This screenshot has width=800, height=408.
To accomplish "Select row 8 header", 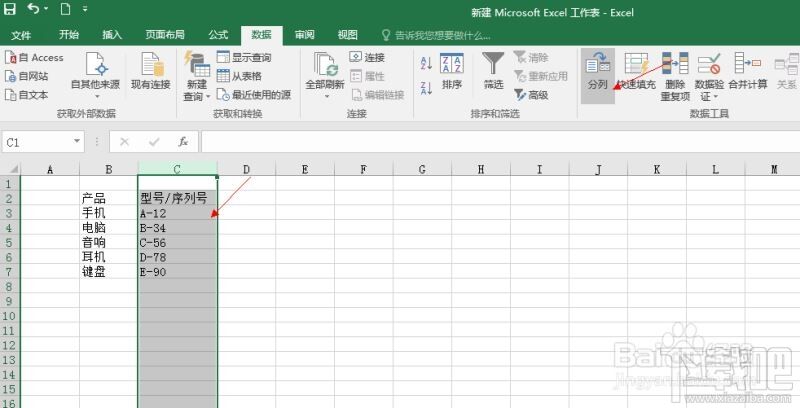I will [x=10, y=286].
